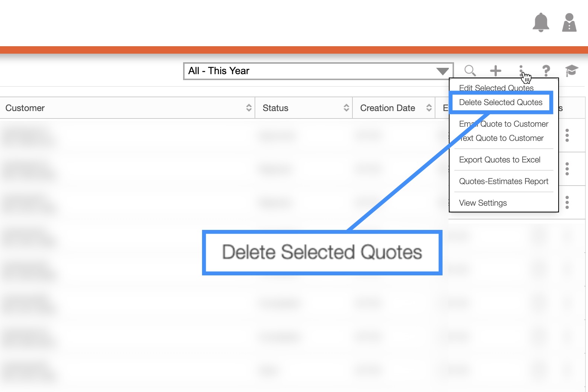This screenshot has height=392, width=588.
Task: Sort by the Creation Date column arrows
Action: coord(429,108)
